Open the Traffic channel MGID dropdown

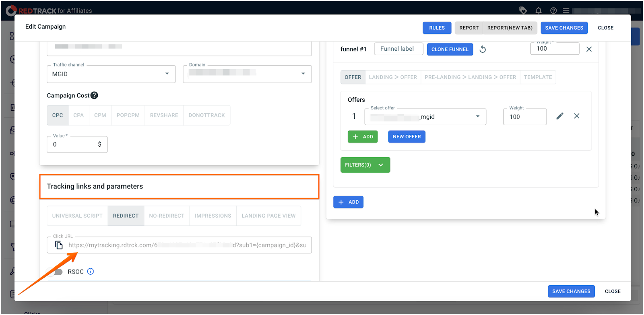[111, 74]
